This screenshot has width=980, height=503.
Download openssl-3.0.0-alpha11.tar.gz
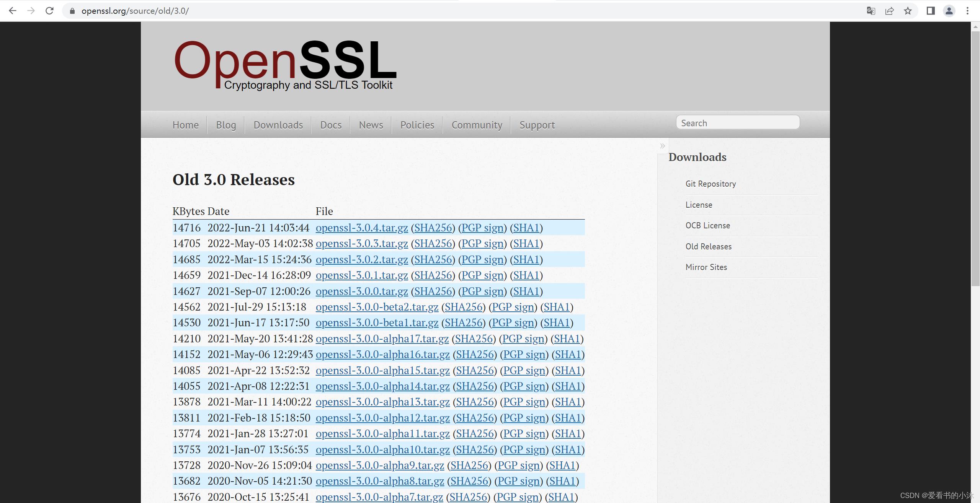383,433
